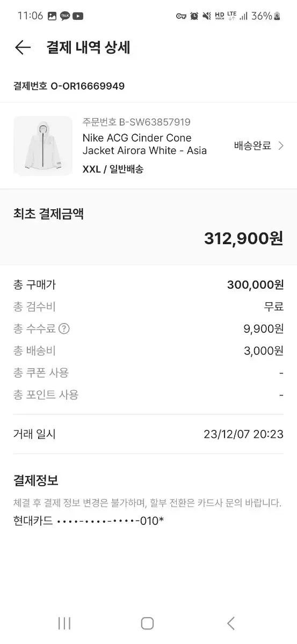The width and height of the screenshot is (297, 644).
Task: Tap the back arrow icon
Action: 23,48
